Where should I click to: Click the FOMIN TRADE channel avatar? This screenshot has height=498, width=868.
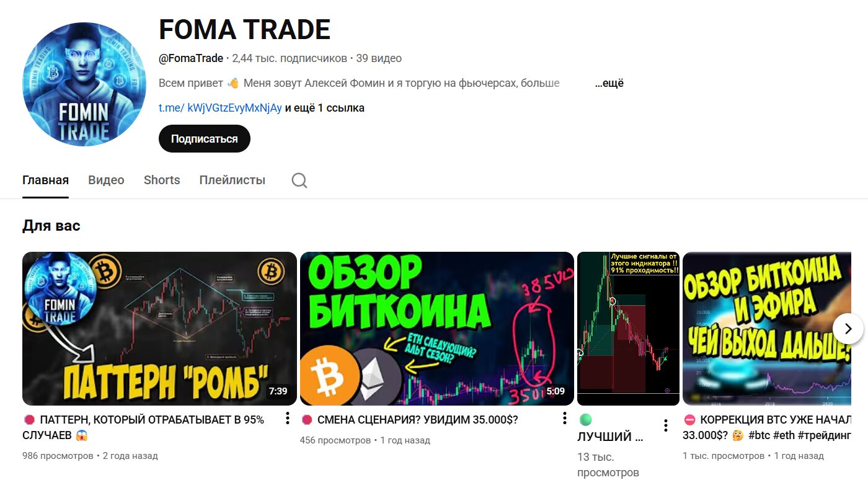pyautogui.click(x=84, y=84)
